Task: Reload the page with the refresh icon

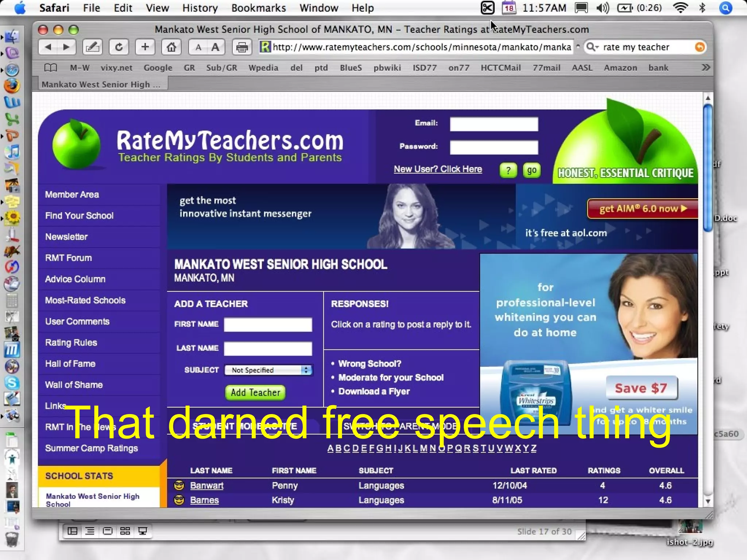Action: tap(119, 47)
